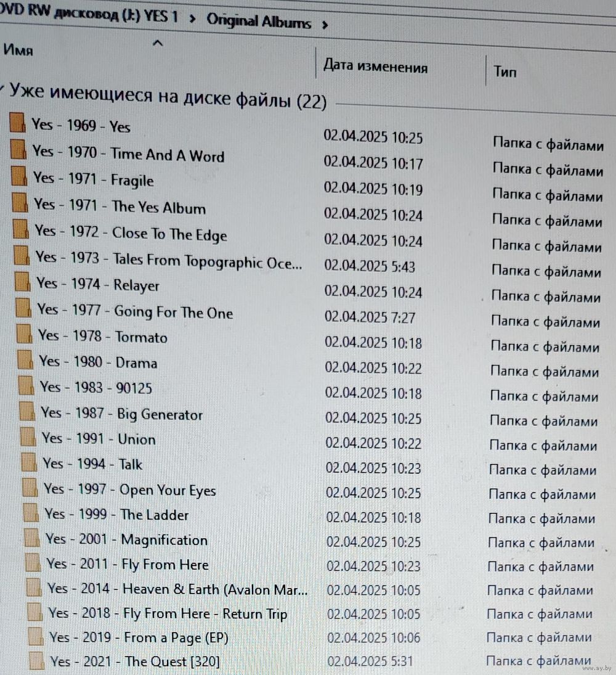616x675 pixels.
Task: Click the folder icon beside The Yes Album
Action: 20,202
